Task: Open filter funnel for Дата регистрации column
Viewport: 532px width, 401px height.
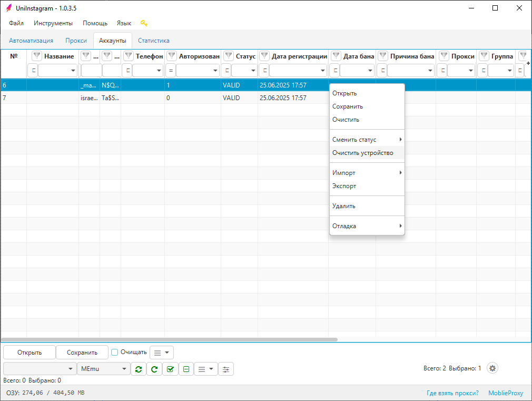Action: 264,56
